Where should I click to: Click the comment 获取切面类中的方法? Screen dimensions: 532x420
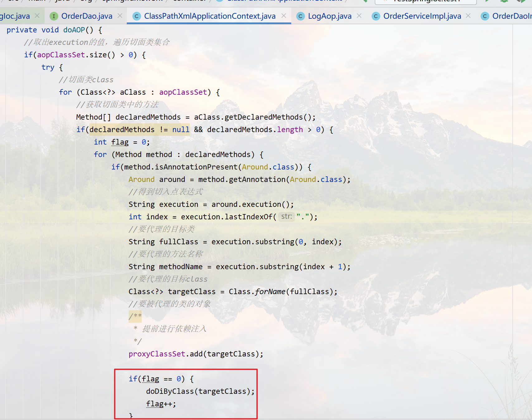click(117, 105)
